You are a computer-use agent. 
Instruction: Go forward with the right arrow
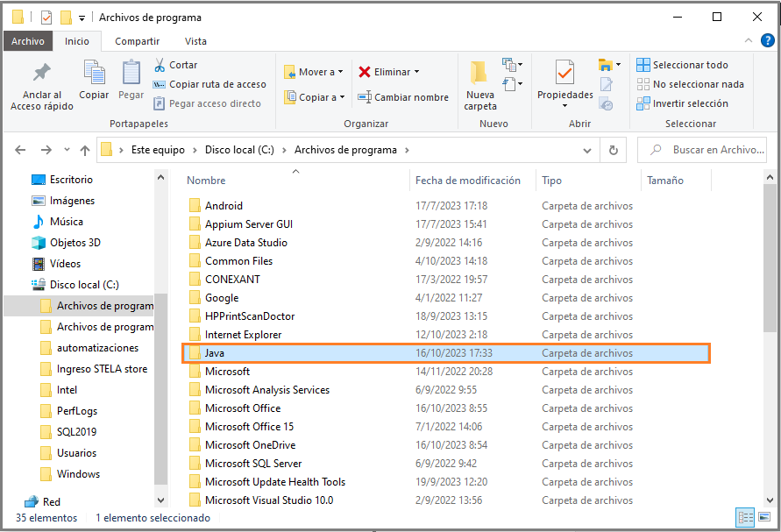point(46,150)
